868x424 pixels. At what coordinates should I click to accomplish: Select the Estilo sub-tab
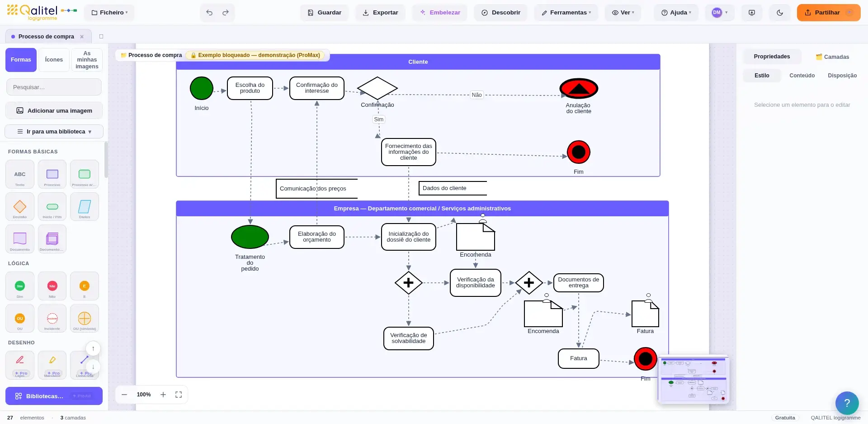coord(762,76)
